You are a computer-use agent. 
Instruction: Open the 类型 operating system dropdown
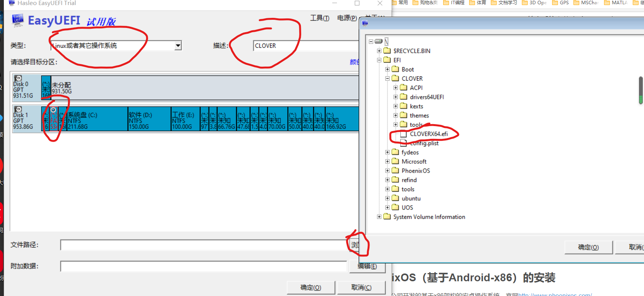click(178, 46)
